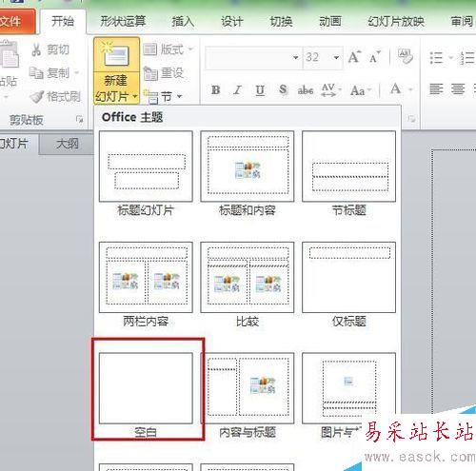Open the 切换 Transitions tab
This screenshot has width=476, height=471.
pyautogui.click(x=281, y=21)
